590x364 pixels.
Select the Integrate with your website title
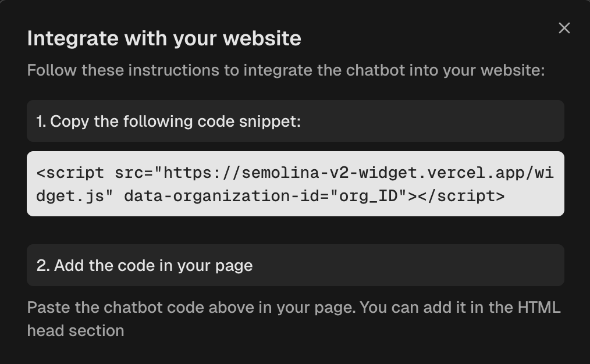(x=164, y=38)
